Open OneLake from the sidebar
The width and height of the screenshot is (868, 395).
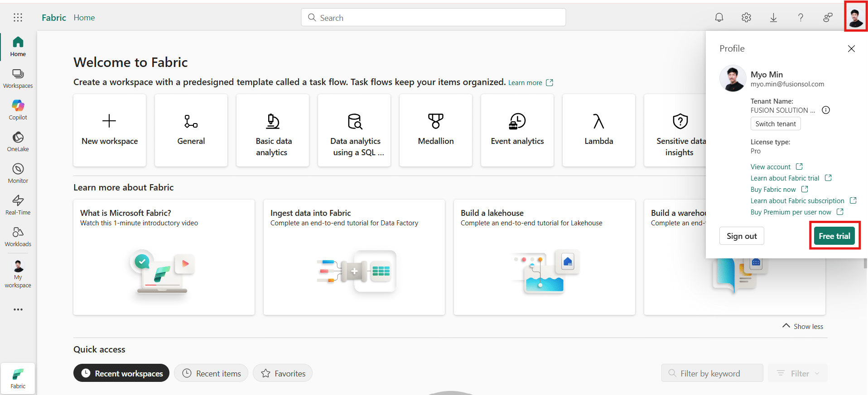coord(18,142)
